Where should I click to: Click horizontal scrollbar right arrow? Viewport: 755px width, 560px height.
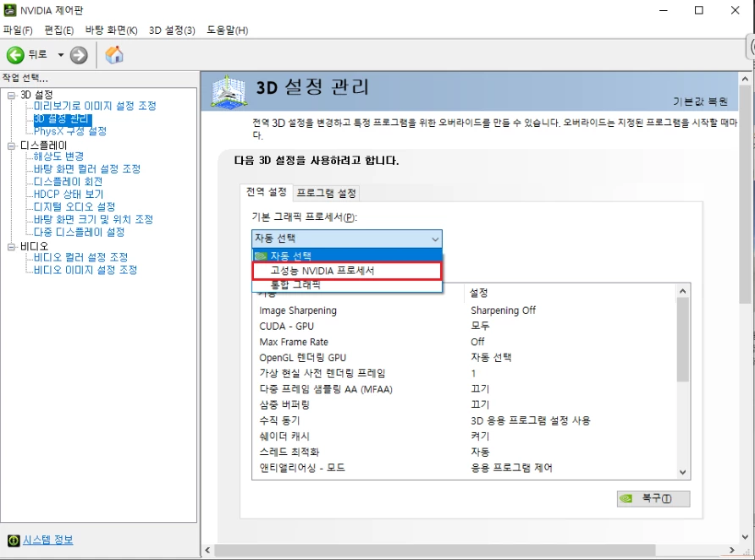click(732, 550)
